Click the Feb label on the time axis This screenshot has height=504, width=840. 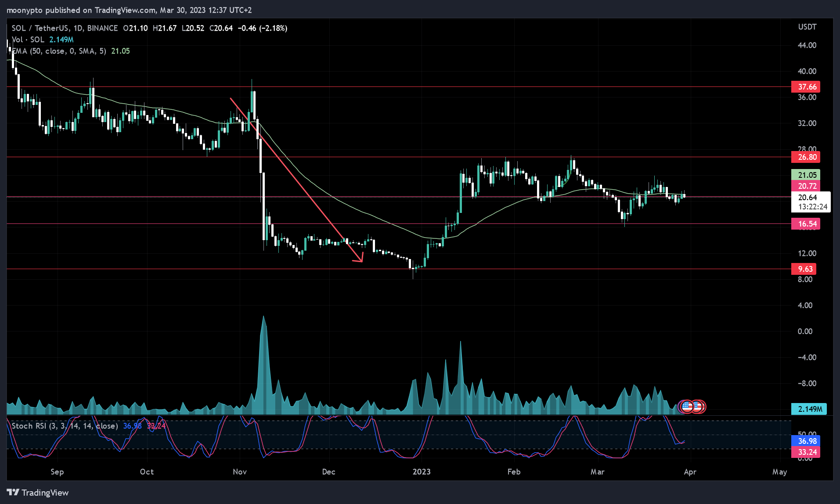pos(514,472)
